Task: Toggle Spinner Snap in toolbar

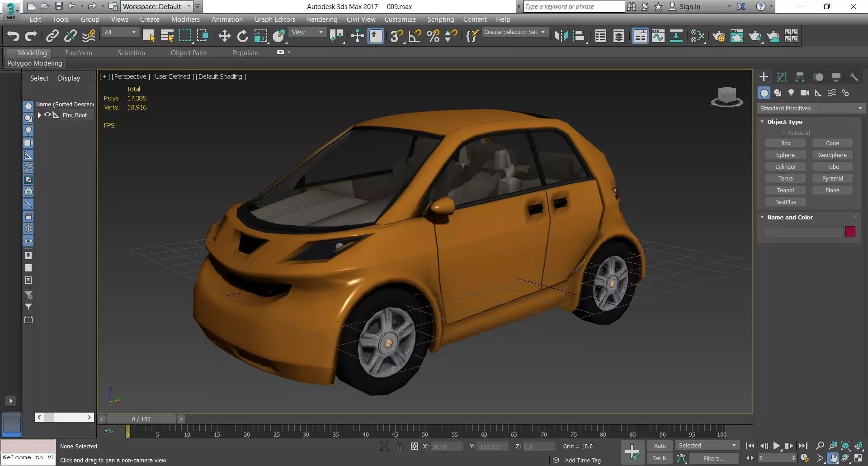Action: point(451,36)
